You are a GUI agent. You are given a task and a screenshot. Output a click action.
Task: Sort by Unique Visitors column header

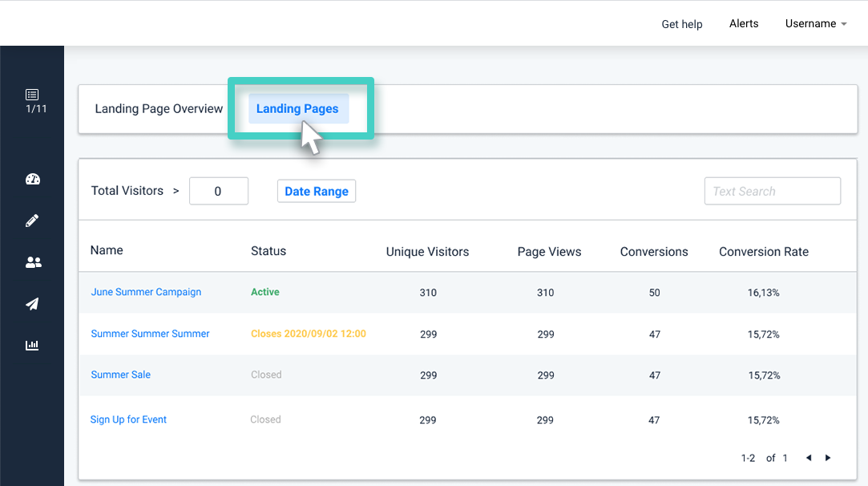pos(427,252)
